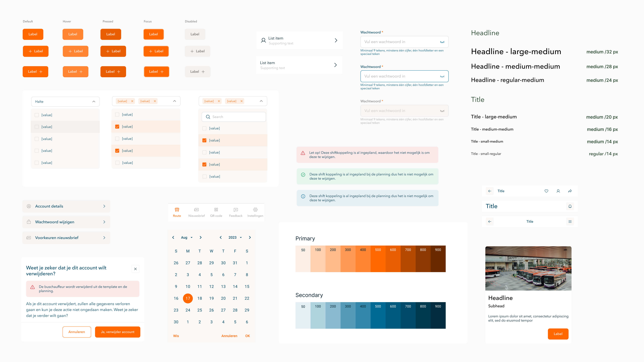
Task: Click the Ja, verwijder account button
Action: click(x=118, y=332)
